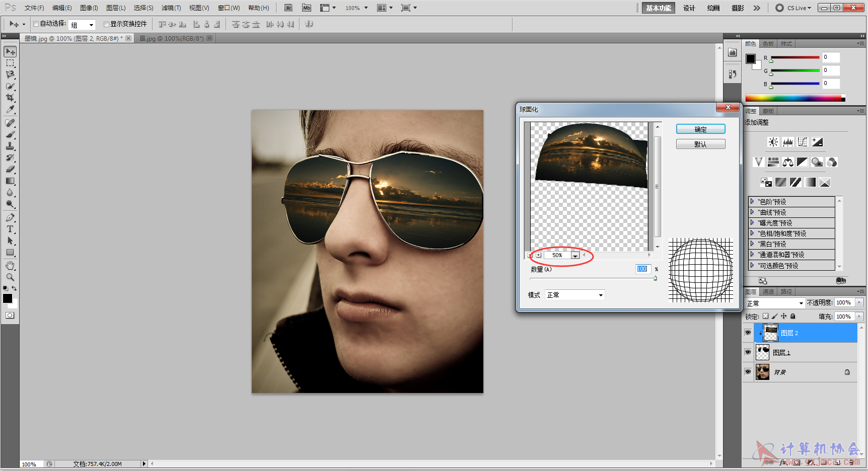Image resolution: width=868 pixels, height=471 pixels.
Task: Hide the 背景 layer eye
Action: [x=748, y=372]
